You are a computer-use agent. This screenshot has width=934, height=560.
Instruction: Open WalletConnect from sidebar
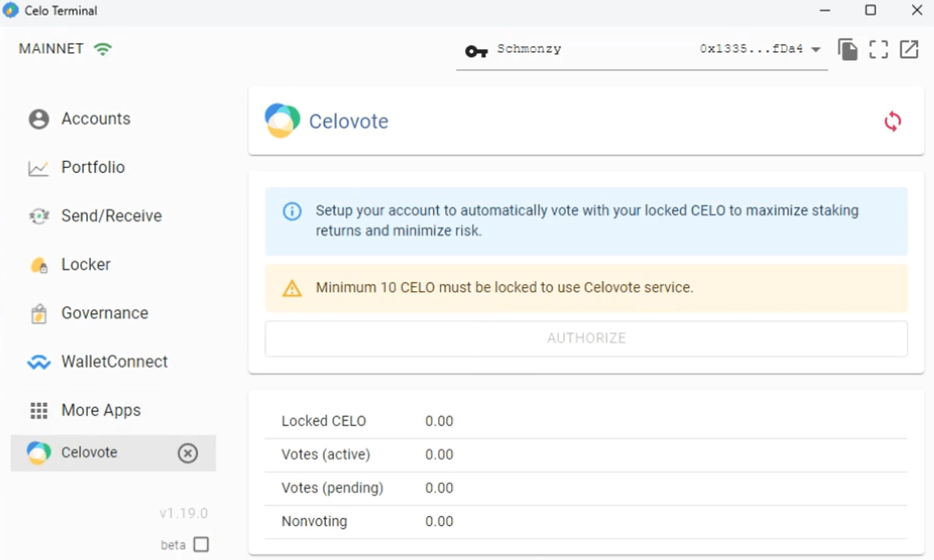click(113, 362)
